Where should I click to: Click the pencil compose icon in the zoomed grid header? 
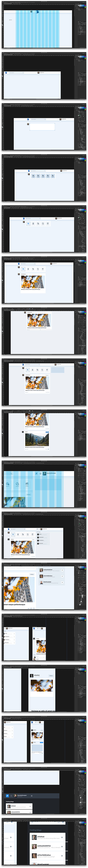tap(37, 473)
